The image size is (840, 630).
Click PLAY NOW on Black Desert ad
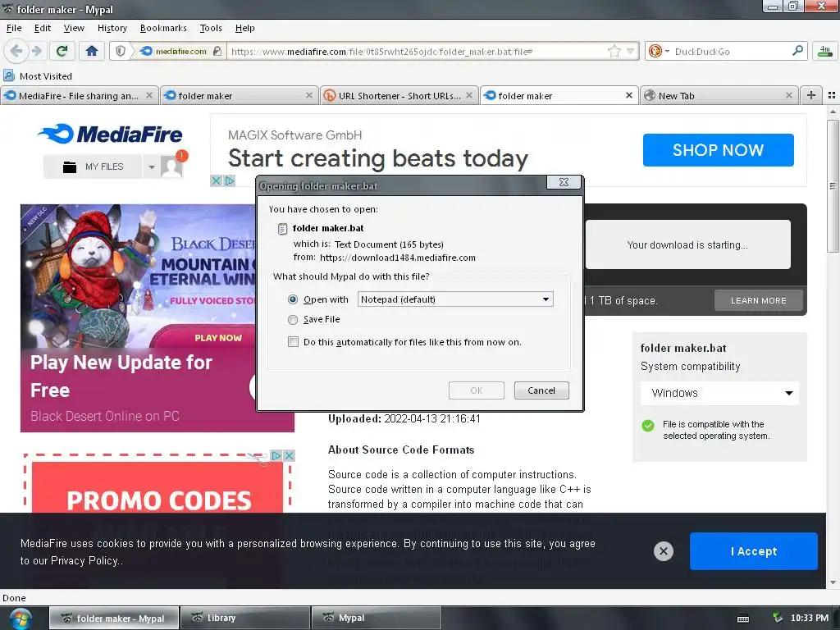tap(218, 338)
